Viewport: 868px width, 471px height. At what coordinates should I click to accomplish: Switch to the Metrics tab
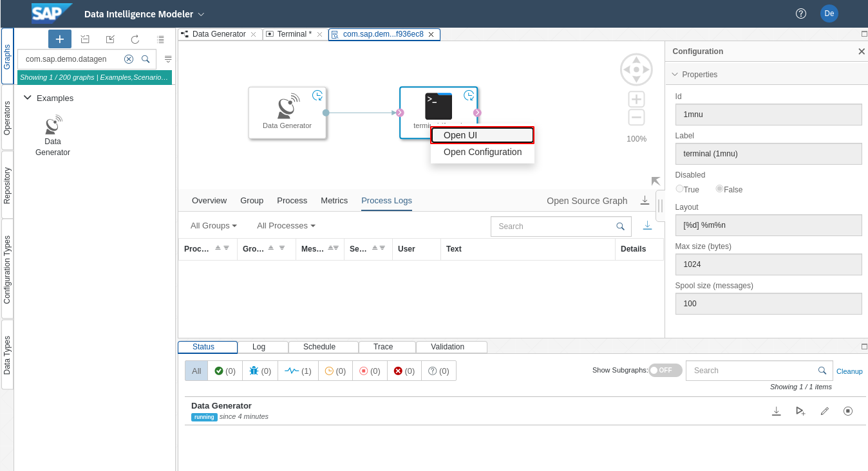click(334, 201)
